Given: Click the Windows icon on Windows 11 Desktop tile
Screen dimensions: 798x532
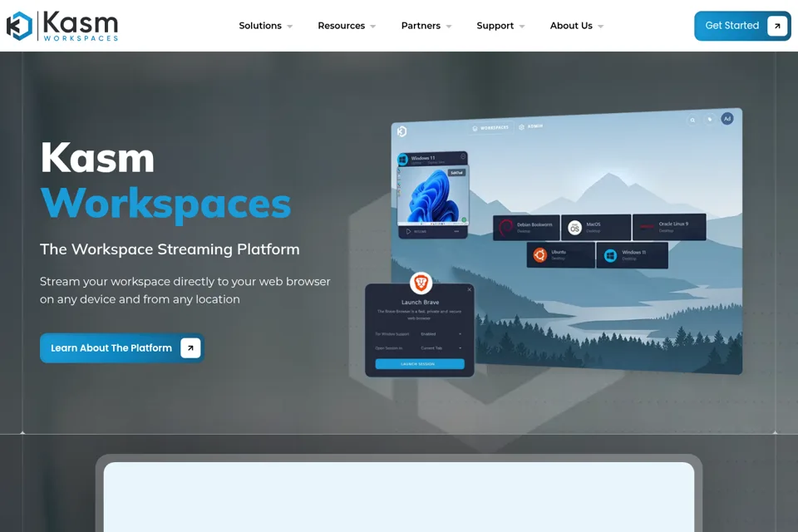Looking at the screenshot, I should coord(610,255).
